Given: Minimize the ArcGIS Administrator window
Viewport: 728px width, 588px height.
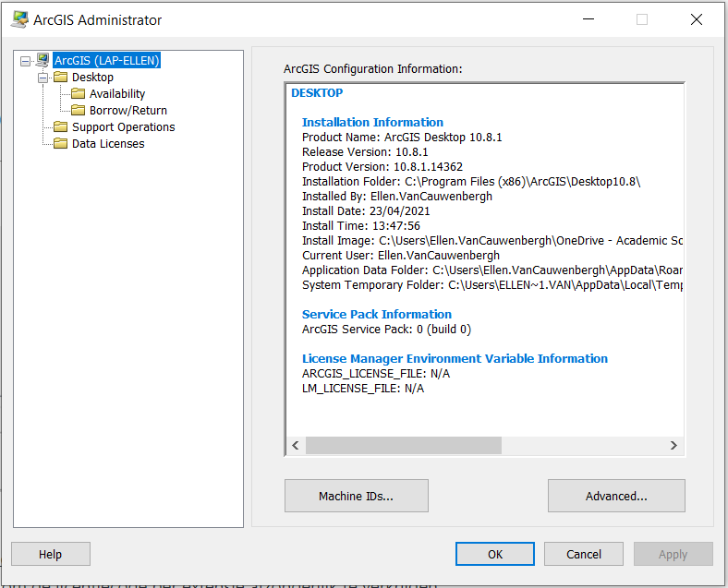Looking at the screenshot, I should click(x=588, y=19).
